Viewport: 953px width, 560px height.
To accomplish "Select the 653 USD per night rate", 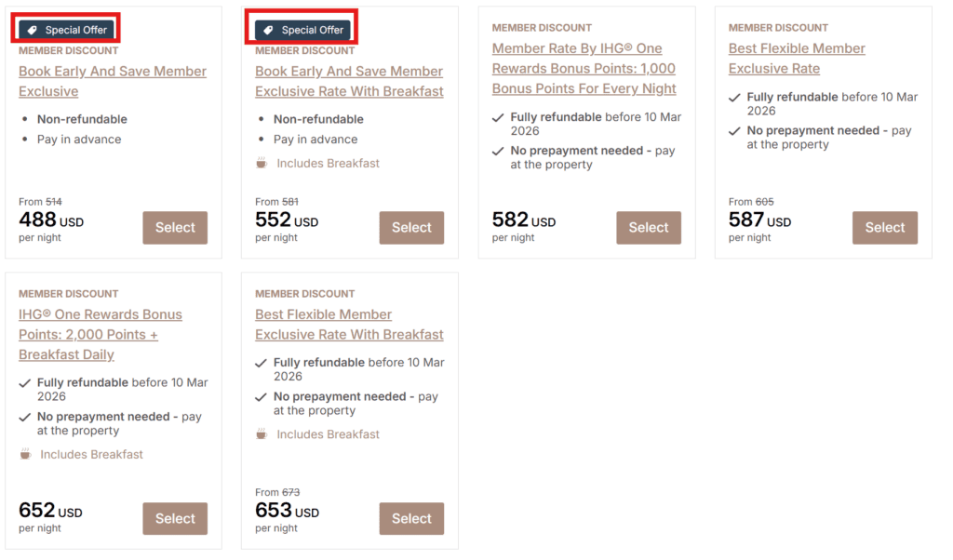I will point(411,518).
